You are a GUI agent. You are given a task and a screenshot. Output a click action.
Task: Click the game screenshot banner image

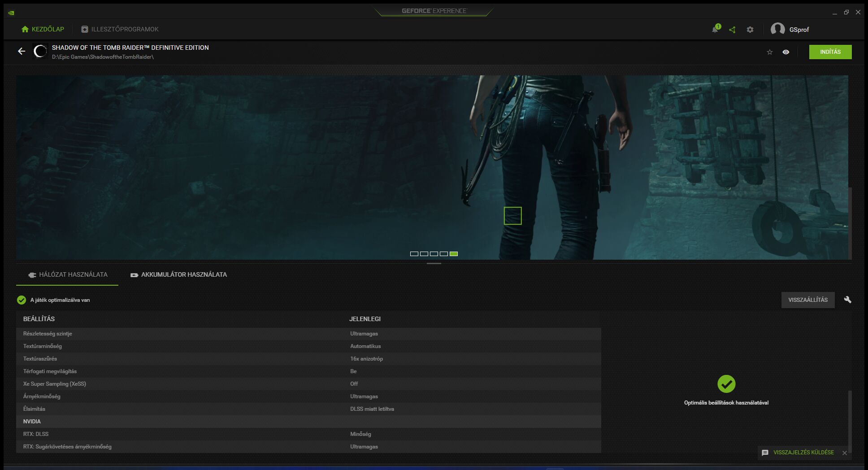click(432, 167)
